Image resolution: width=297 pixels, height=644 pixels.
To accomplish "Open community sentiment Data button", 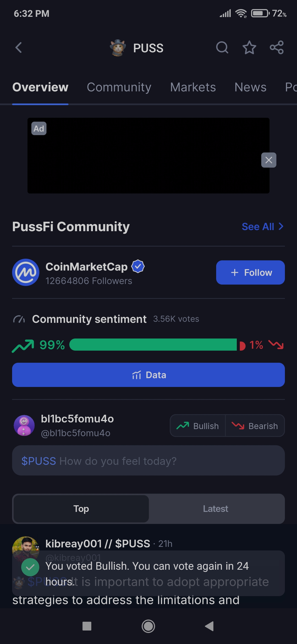I will coord(148,375).
